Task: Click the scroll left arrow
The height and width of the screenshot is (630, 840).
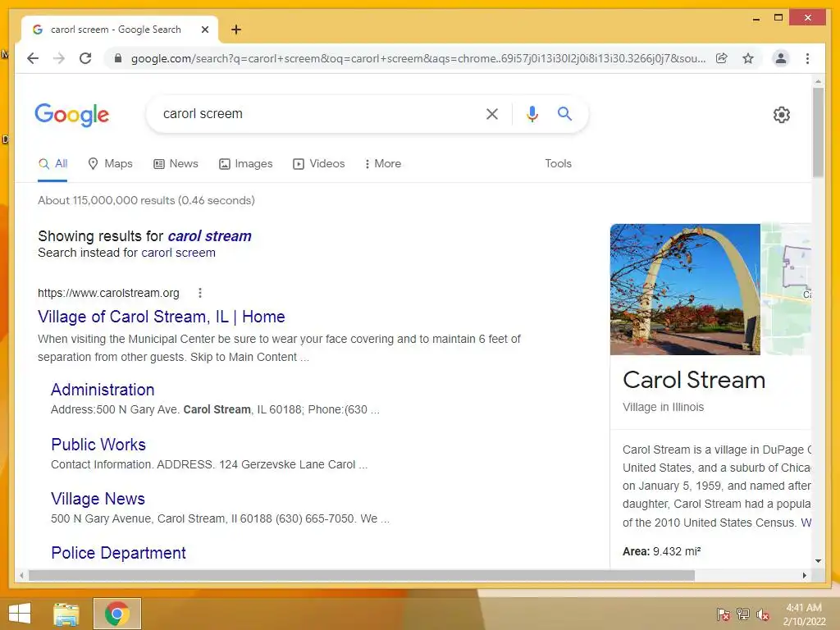Action: click(x=21, y=575)
